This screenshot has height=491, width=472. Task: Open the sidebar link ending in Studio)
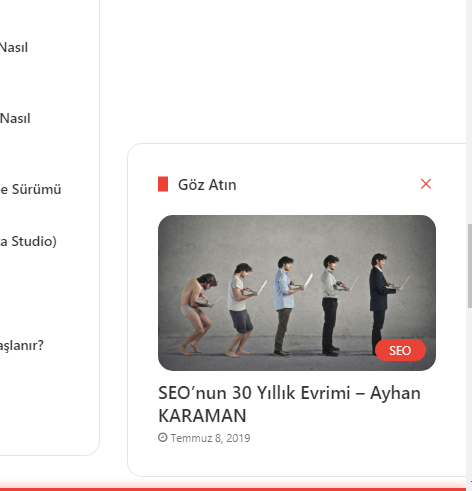click(x=28, y=241)
